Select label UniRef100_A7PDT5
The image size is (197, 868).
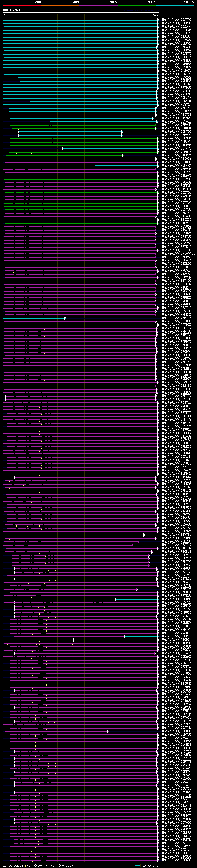tap(177, 342)
